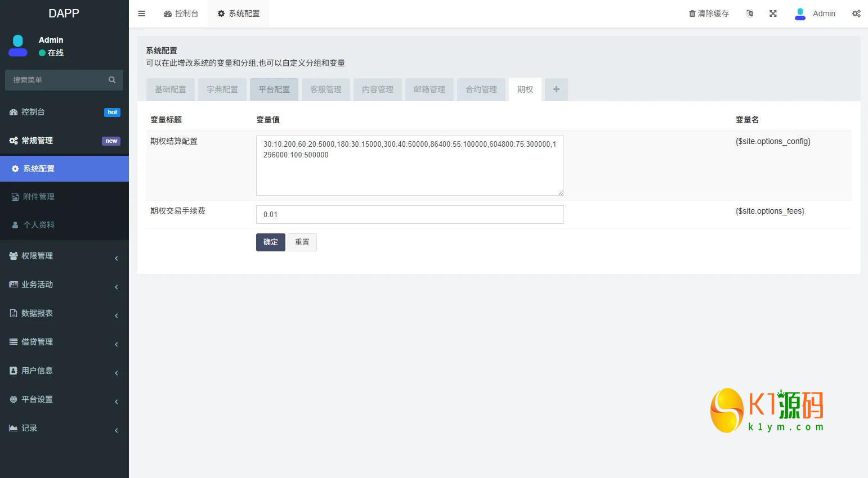Click the 个人资料 user icon
868x478 pixels.
(15, 225)
